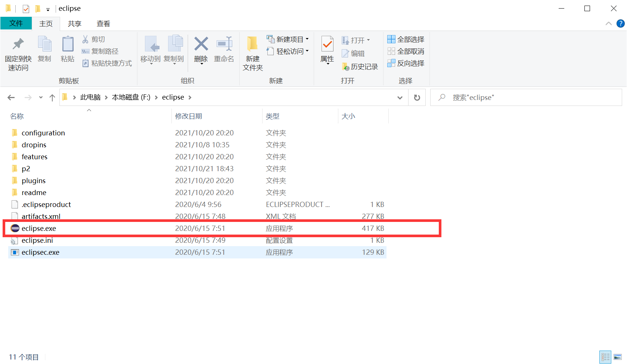Select the artifacts.xml file
The height and width of the screenshot is (364, 627).
click(197, 216)
